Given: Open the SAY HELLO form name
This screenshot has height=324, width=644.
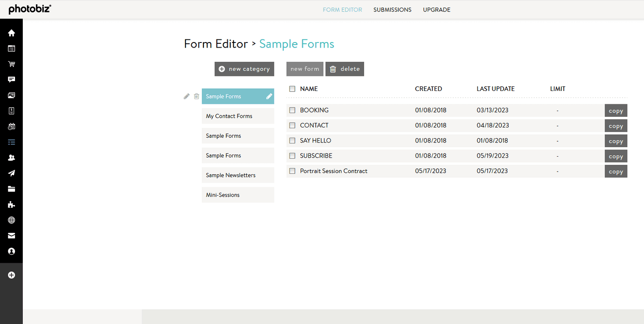Looking at the screenshot, I should point(316,140).
